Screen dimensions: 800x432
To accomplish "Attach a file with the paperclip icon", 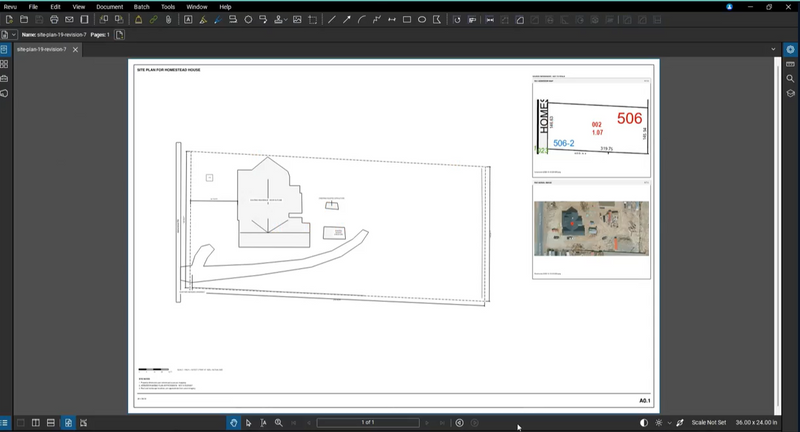I will tap(168, 20).
